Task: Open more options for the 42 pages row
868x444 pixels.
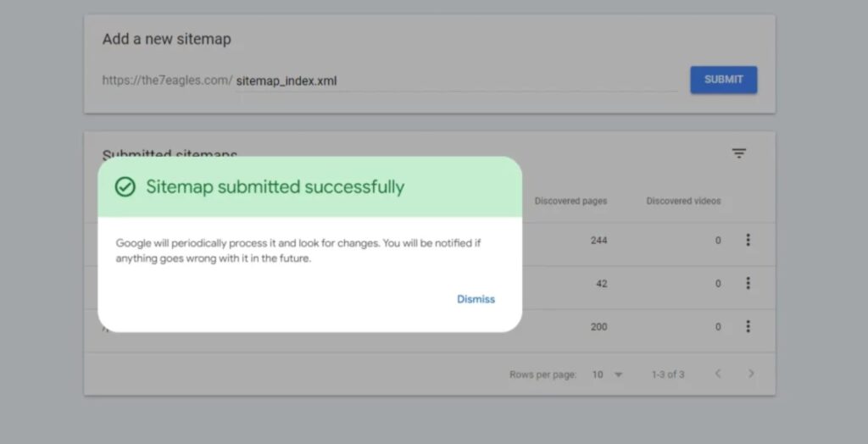Action: point(748,283)
